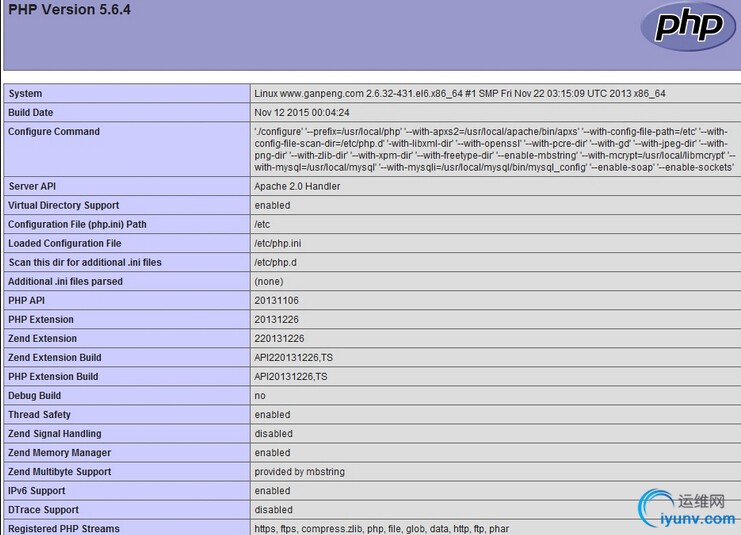This screenshot has height=535, width=741.
Task: Select the '/etc/php.ini' value
Action: pyautogui.click(x=278, y=243)
